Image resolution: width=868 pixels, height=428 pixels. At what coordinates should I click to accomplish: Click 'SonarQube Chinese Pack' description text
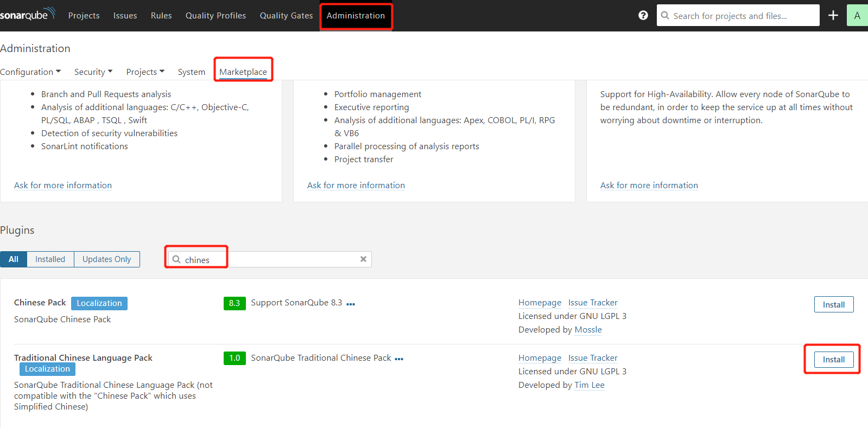coord(62,320)
